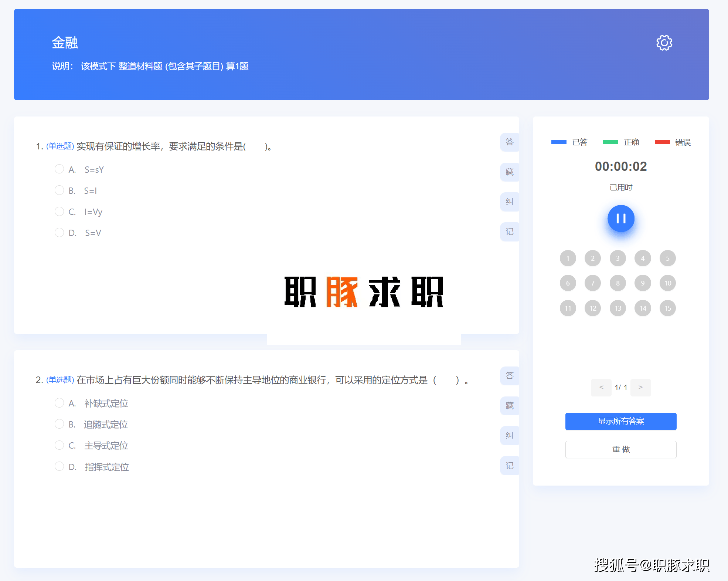This screenshot has height=581, width=728.
Task: Click question 2's 纠 correction icon
Action: click(509, 436)
